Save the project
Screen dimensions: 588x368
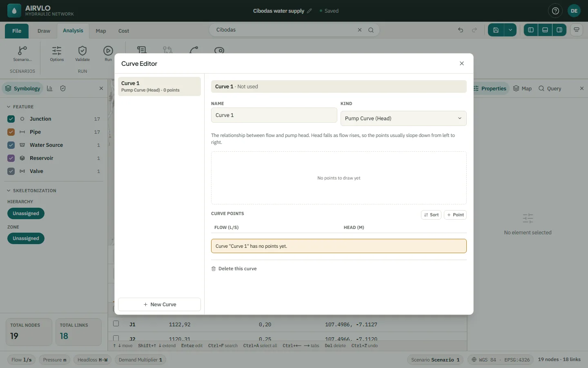(x=496, y=30)
